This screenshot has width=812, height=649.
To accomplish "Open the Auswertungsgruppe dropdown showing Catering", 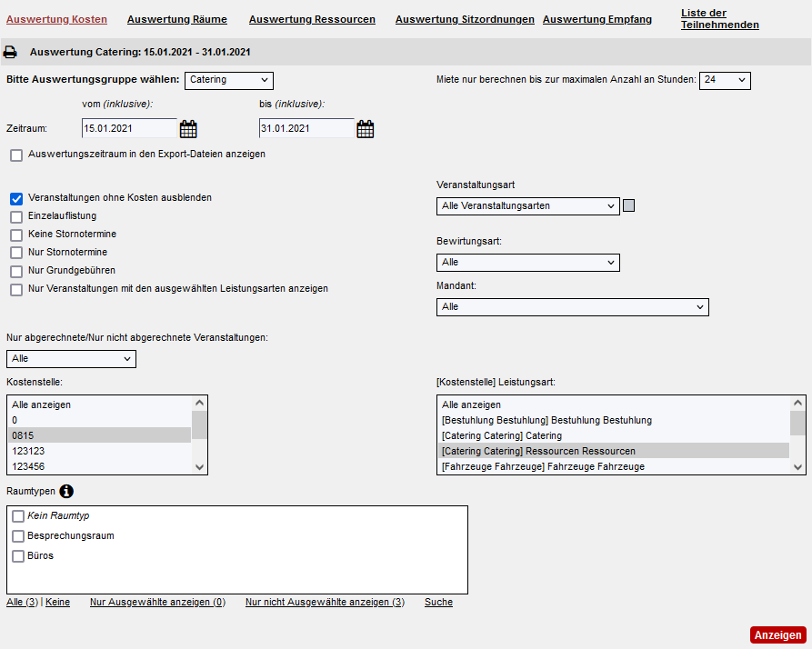I will 229,80.
